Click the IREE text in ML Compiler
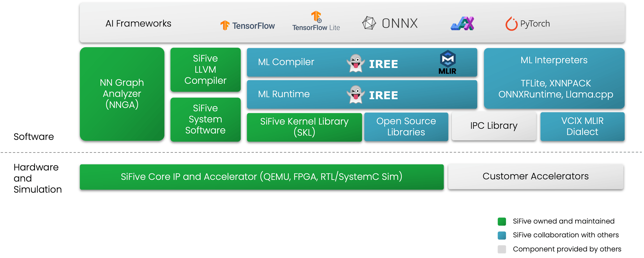644x258 pixels. pyautogui.click(x=383, y=64)
